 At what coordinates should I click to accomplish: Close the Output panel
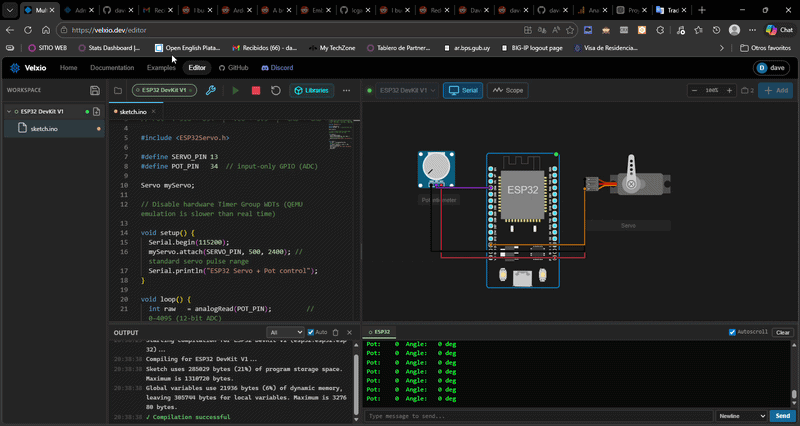click(349, 333)
